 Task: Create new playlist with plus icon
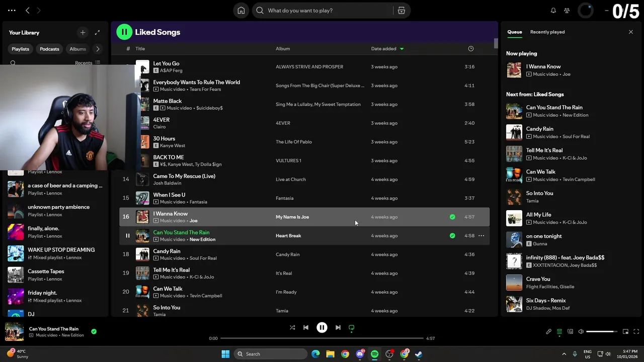tap(83, 33)
